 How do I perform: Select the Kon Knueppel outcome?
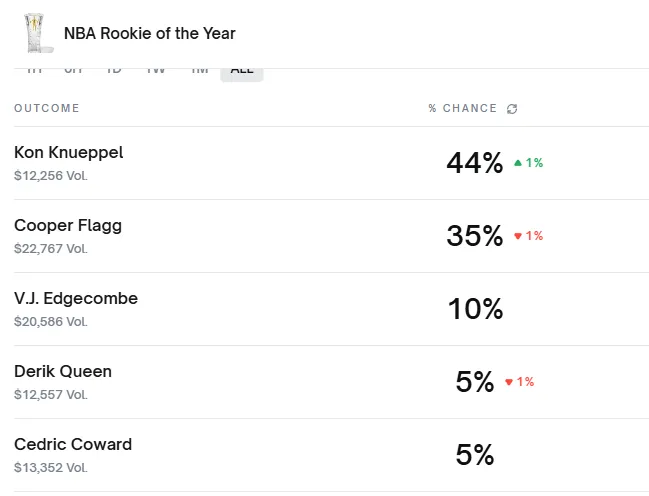tap(69, 152)
